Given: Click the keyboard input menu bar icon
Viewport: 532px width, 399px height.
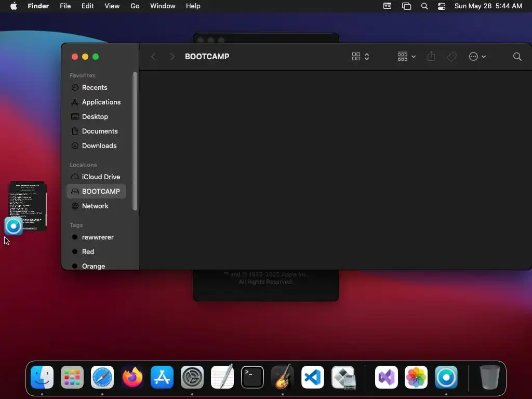Looking at the screenshot, I should click(387, 6).
